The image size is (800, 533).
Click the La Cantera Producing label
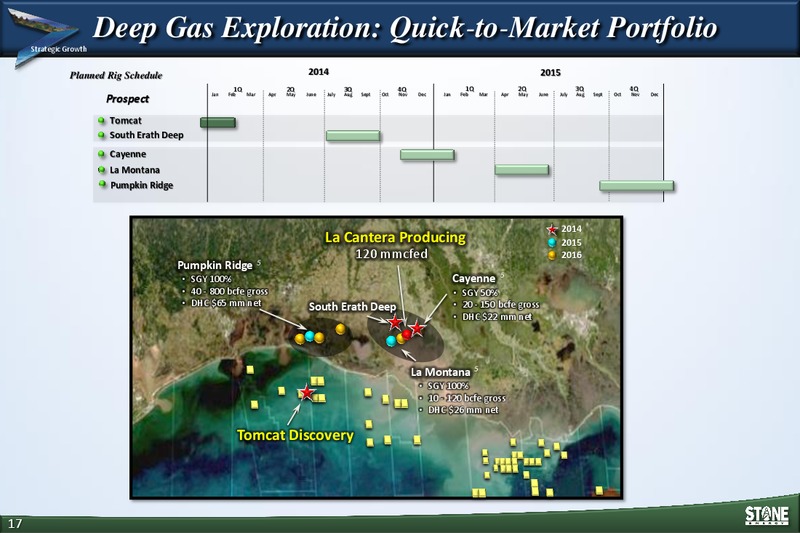coord(395,237)
